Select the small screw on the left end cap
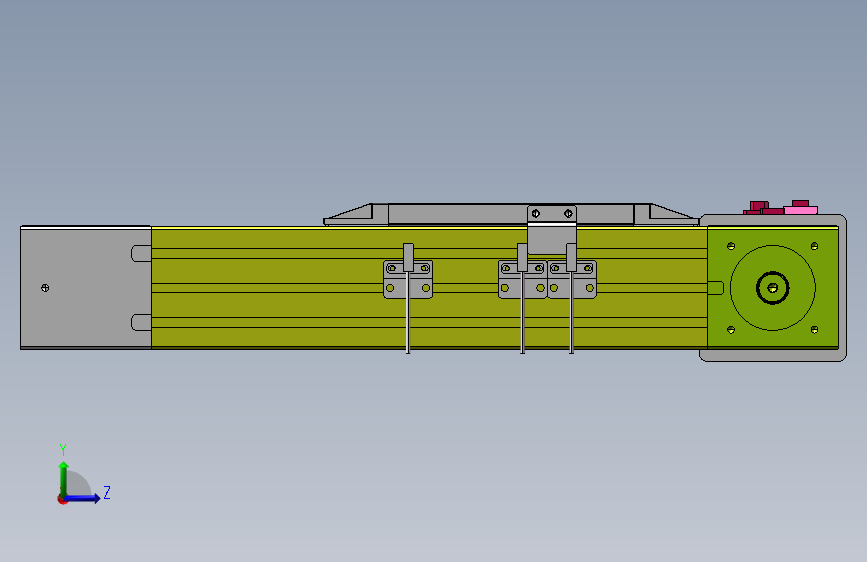Image resolution: width=867 pixels, height=562 pixels. [x=45, y=288]
